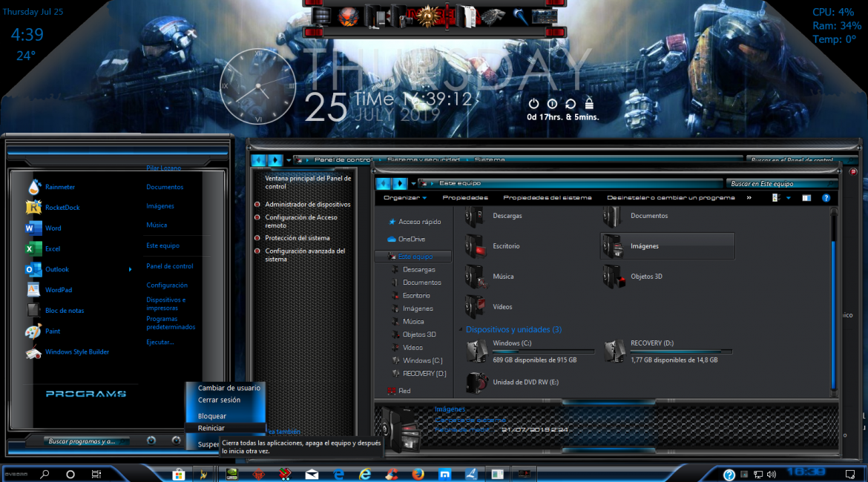Image resolution: width=868 pixels, height=482 pixels.
Task: Open the folder with music player dock icon
Action: 375,16
